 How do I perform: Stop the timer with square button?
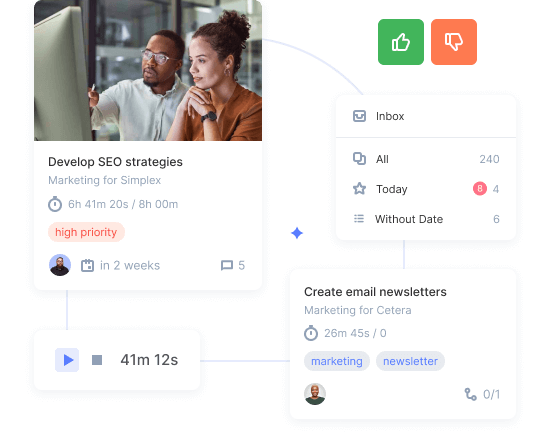click(x=97, y=360)
